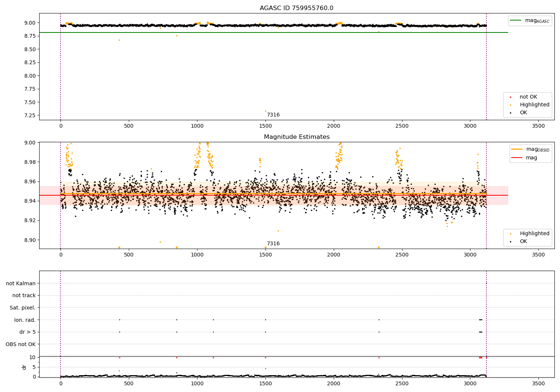Click the 8.98 y-axis tick label
The image size is (560, 392).
(30, 162)
